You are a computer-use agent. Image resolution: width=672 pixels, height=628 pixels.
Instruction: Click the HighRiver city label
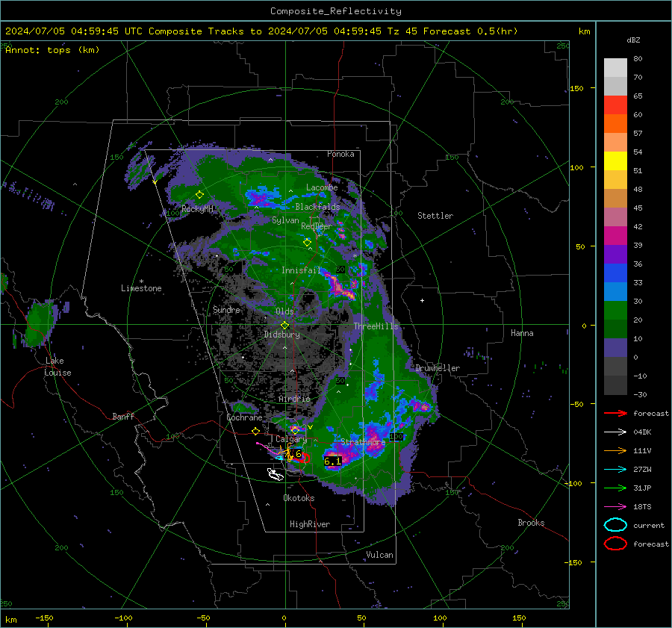coord(310,524)
